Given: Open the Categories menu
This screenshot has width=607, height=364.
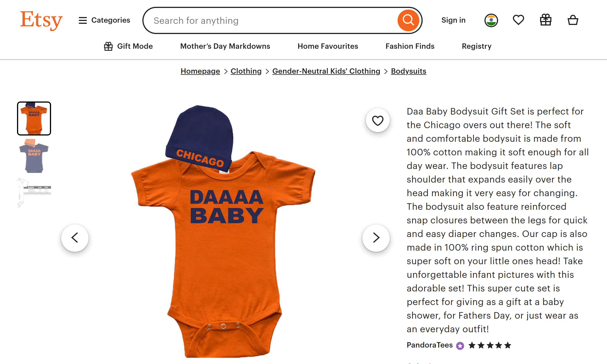Looking at the screenshot, I should click(104, 20).
